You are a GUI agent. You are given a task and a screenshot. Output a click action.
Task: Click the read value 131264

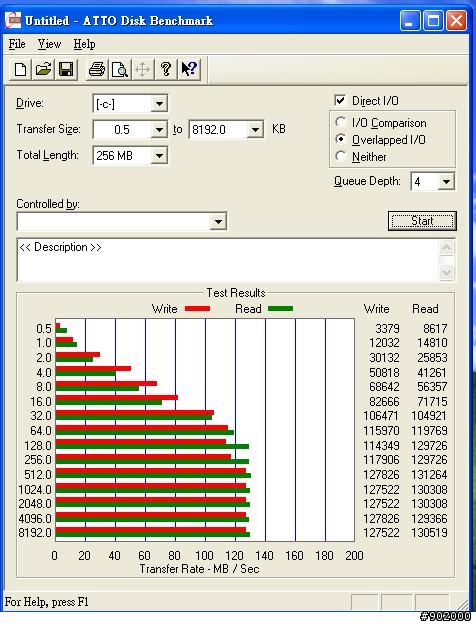pyautogui.click(x=429, y=474)
